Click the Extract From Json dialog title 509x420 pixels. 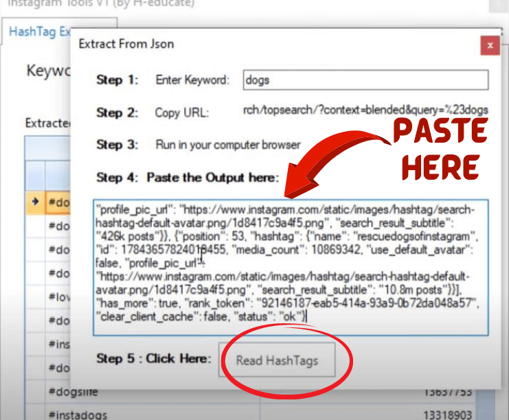[x=126, y=44]
